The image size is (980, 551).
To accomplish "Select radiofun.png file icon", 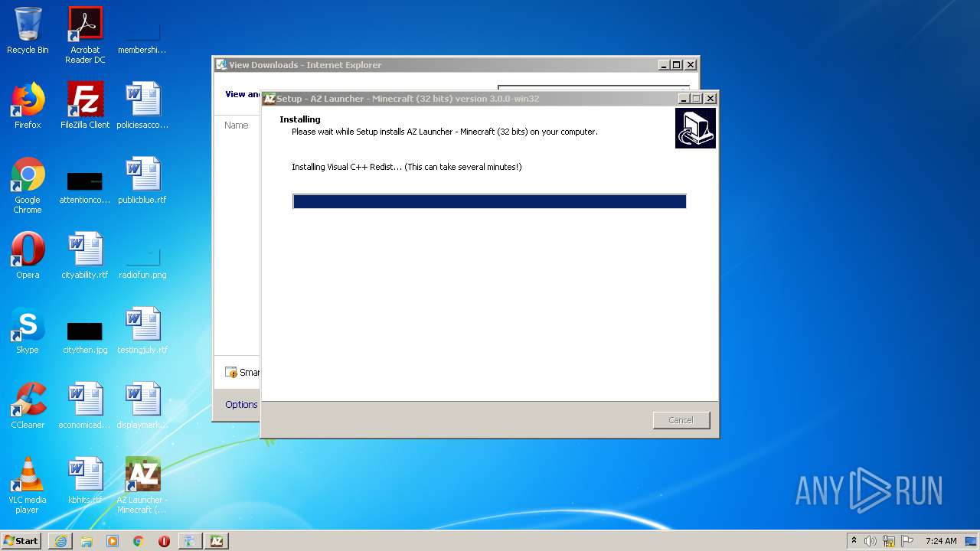I will 142,263.
